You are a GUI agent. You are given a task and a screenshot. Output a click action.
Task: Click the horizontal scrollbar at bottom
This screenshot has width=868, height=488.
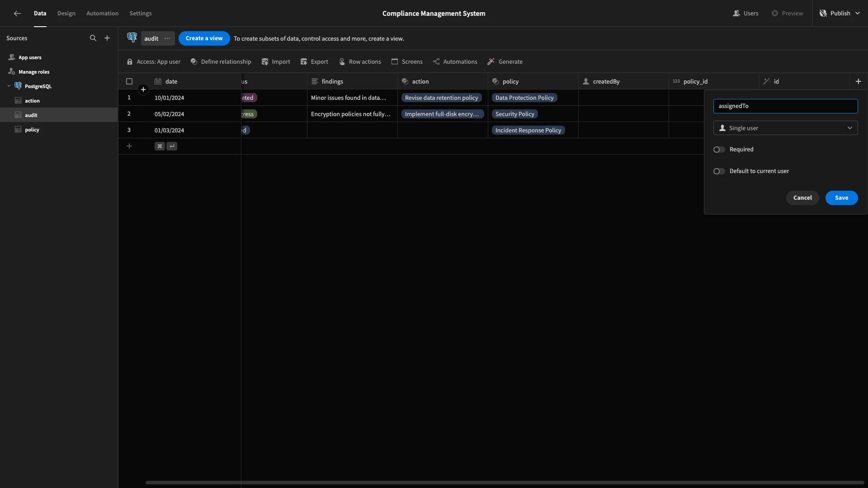pyautogui.click(x=505, y=483)
